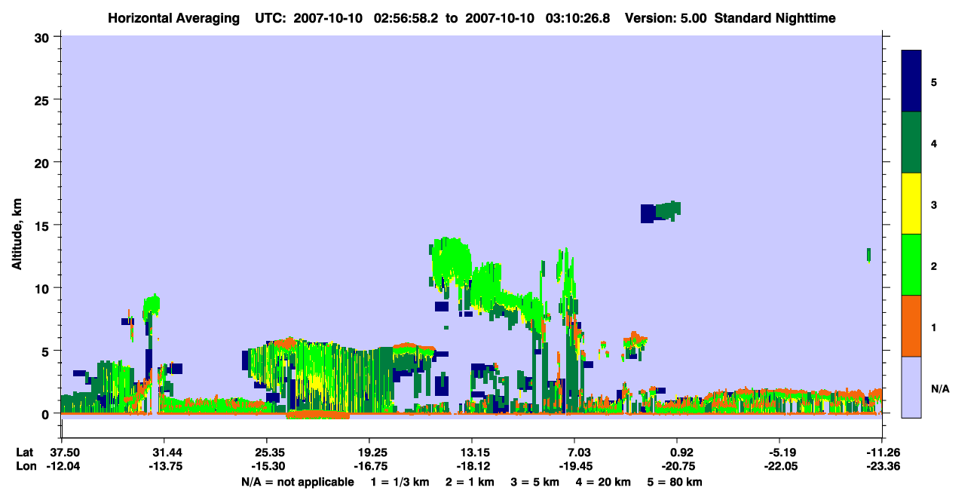Image resolution: width=980 pixels, height=503 pixels.
Task: Click the lavender N/A color bar segment
Action: (911, 387)
